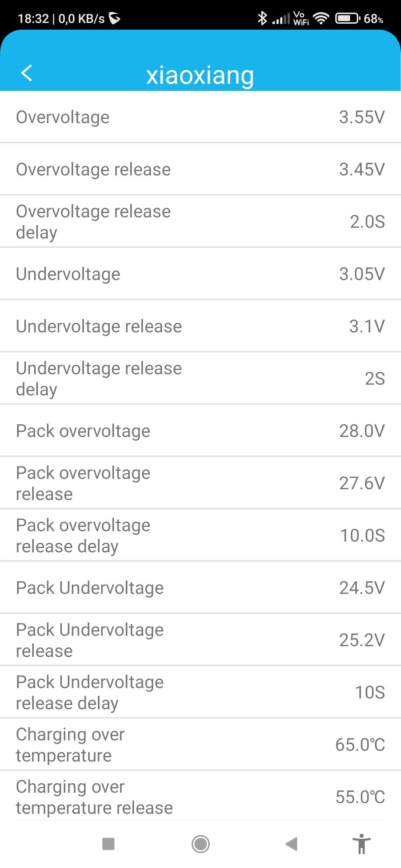The image size is (401, 868).
Task: Tap the Bluetooth status icon
Action: tap(263, 18)
